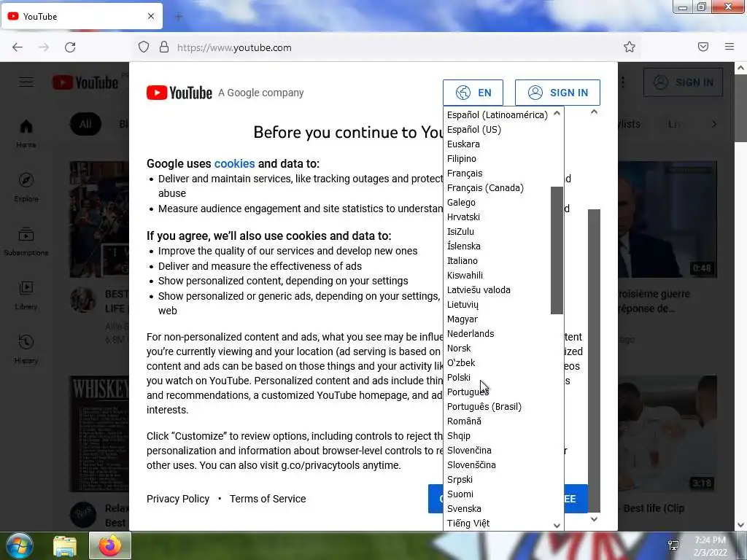Click the taskbar clock and date
This screenshot has height=560, width=747.
click(710, 546)
